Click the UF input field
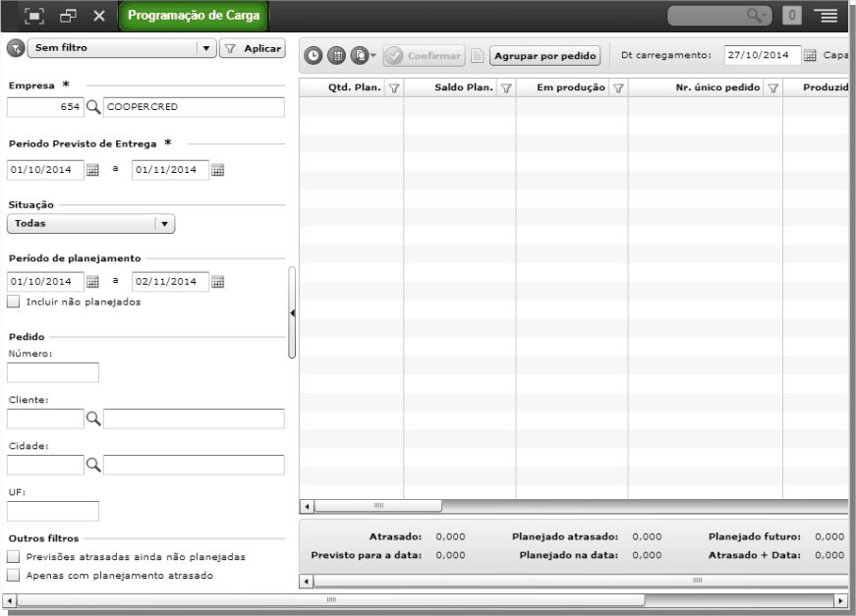The width and height of the screenshot is (856, 616). click(x=53, y=511)
